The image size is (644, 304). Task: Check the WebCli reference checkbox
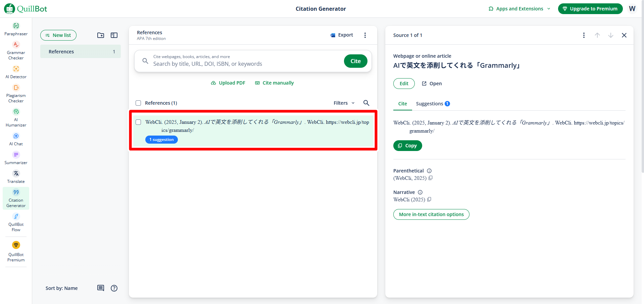point(138,122)
